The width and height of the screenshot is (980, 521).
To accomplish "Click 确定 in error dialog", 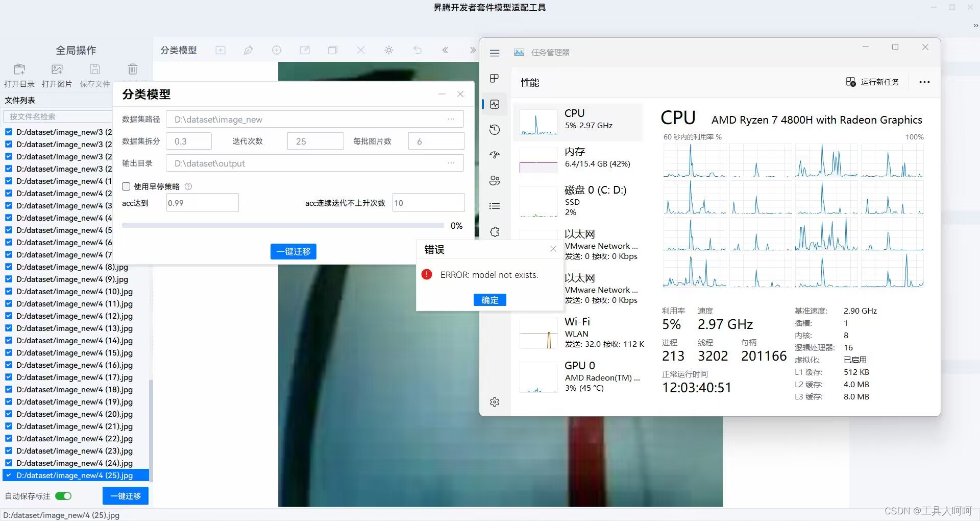I will [489, 300].
